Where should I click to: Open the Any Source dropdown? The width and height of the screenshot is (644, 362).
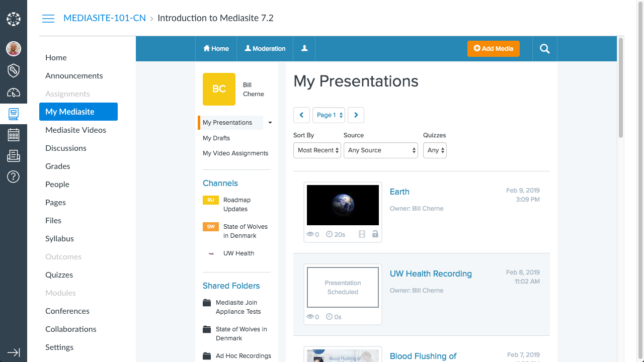click(x=381, y=150)
